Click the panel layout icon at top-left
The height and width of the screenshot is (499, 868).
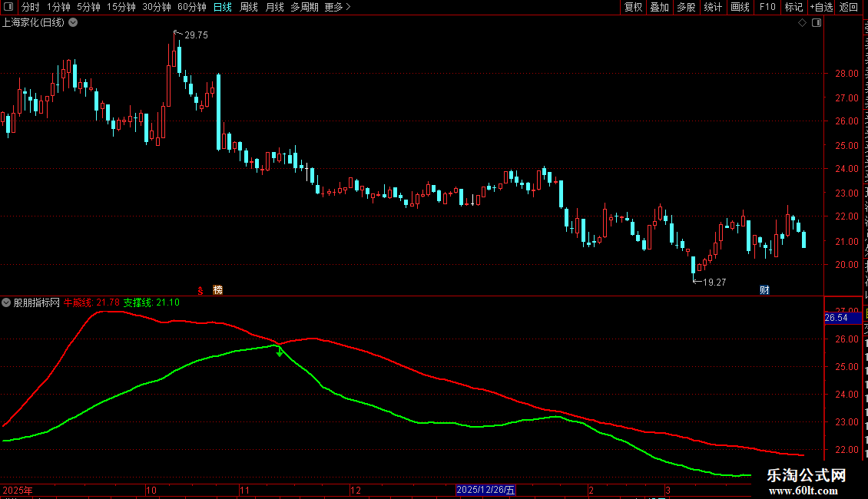tap(8, 7)
